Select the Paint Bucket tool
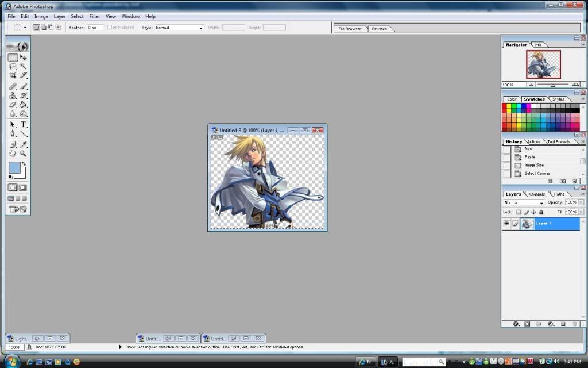 [23, 105]
